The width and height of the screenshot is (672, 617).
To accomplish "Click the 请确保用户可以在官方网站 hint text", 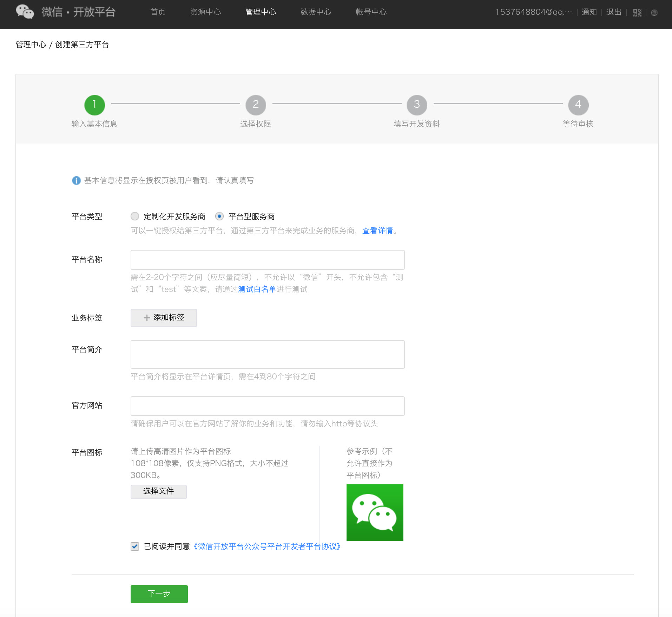I will [254, 424].
